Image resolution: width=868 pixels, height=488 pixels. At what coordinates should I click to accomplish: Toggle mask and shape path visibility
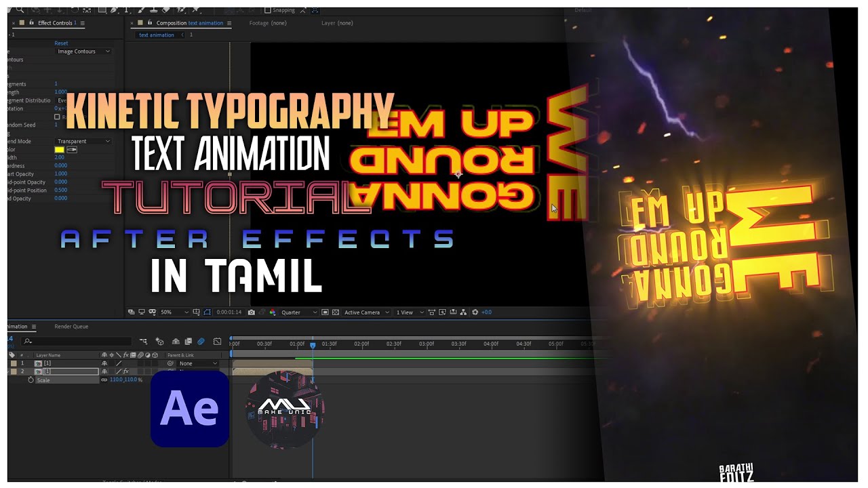pyautogui.click(x=208, y=312)
